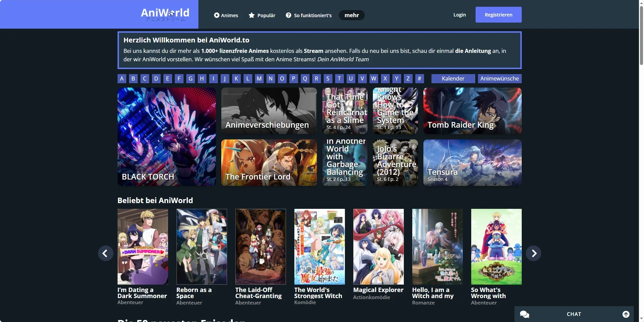Viewport: 644px width, 322px height.
Task: Open the Kalender page
Action: tap(453, 78)
